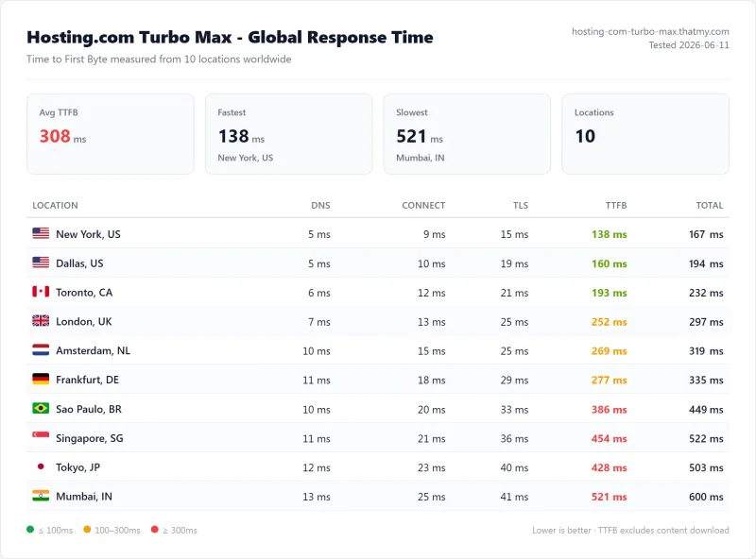Viewport: 756px width, 559px height.
Task: Click Amsterdam's 269 ms TTFB cell
Action: (610, 351)
